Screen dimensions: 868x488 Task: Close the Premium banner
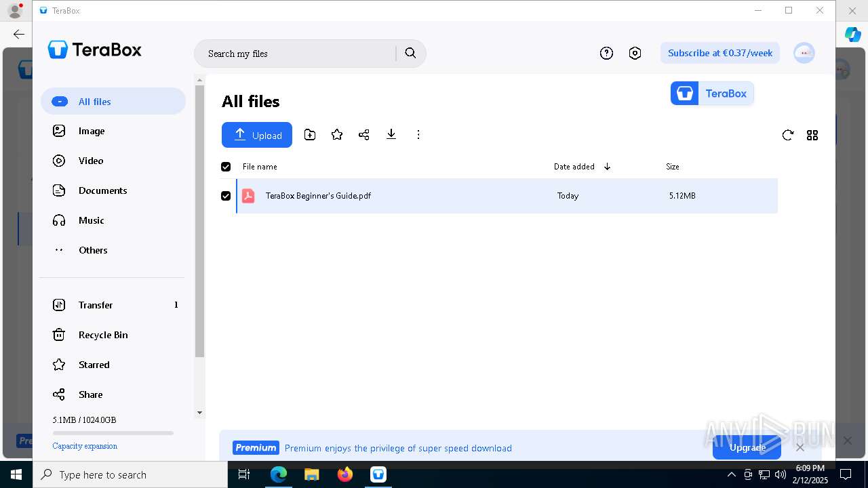point(800,447)
